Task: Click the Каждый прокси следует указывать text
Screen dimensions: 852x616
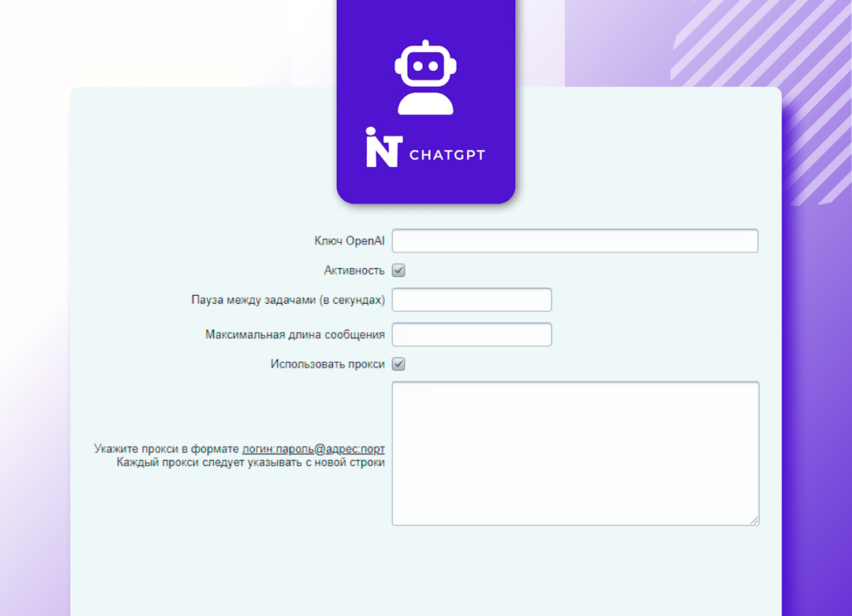Action: pos(251,462)
